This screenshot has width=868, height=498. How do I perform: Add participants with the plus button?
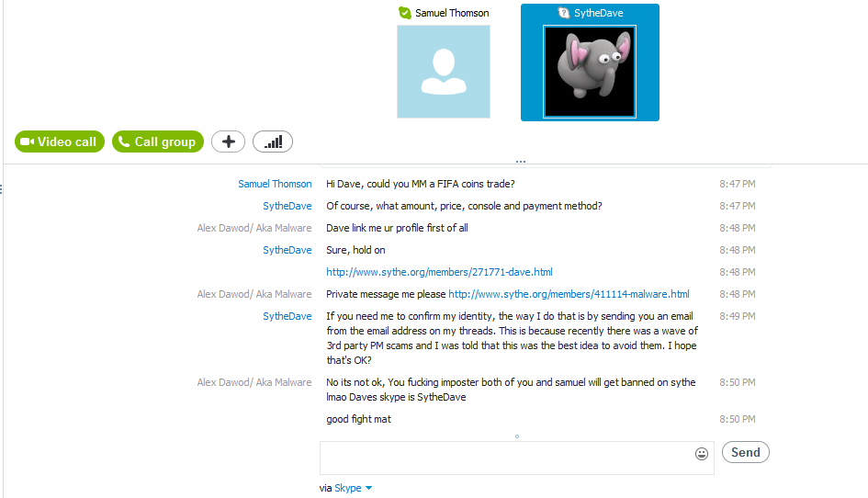click(228, 141)
